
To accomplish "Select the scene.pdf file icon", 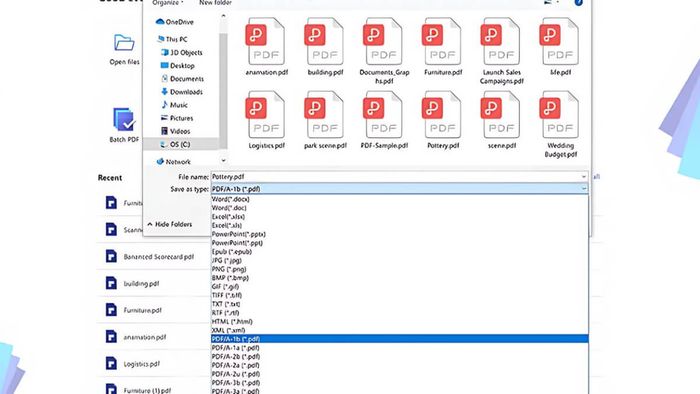I will (x=501, y=114).
